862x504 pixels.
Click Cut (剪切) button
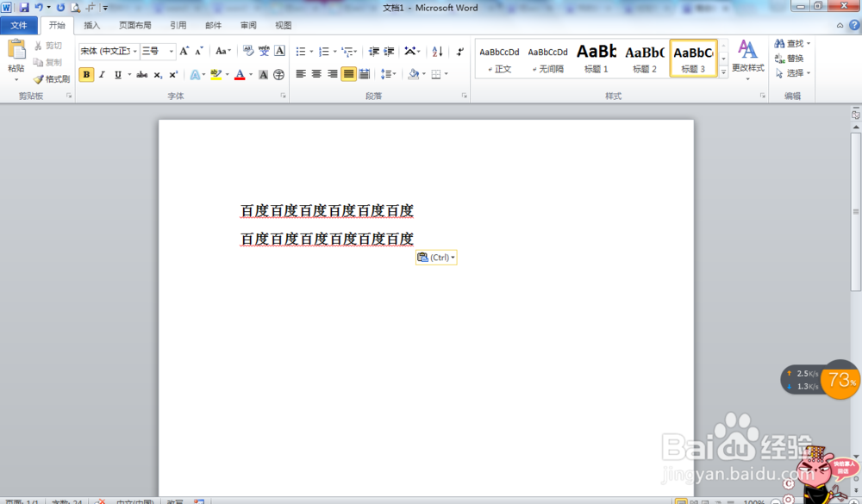pos(47,46)
